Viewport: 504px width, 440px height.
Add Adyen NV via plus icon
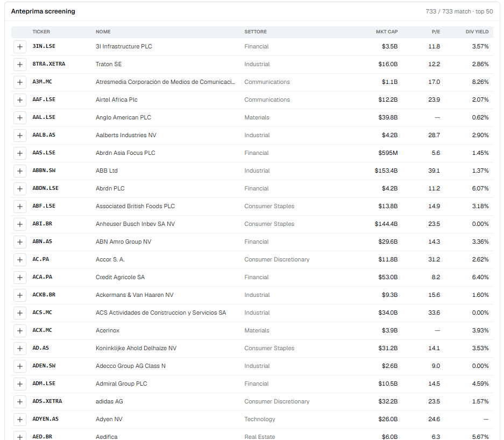19,420
